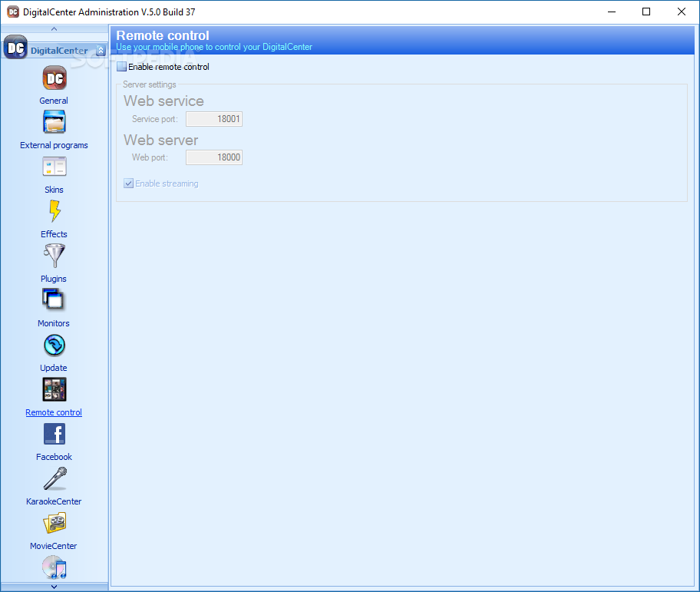Open the External programs folder icon

tap(54, 122)
